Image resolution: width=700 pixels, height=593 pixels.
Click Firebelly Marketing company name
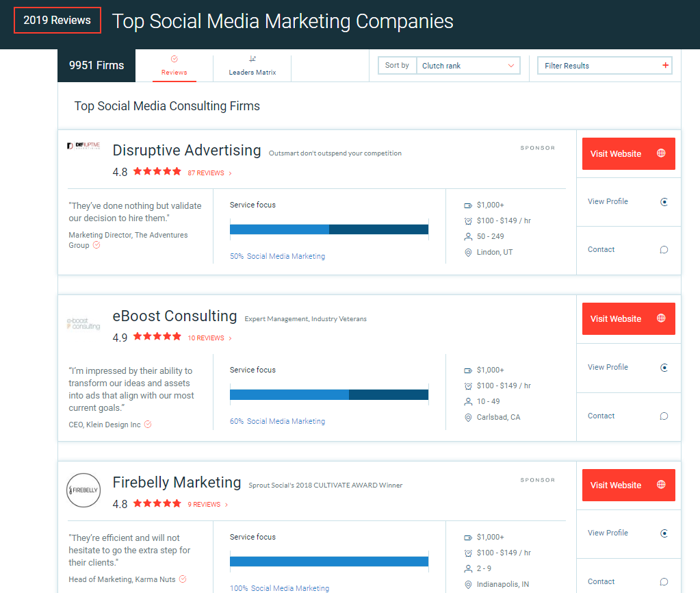click(177, 482)
